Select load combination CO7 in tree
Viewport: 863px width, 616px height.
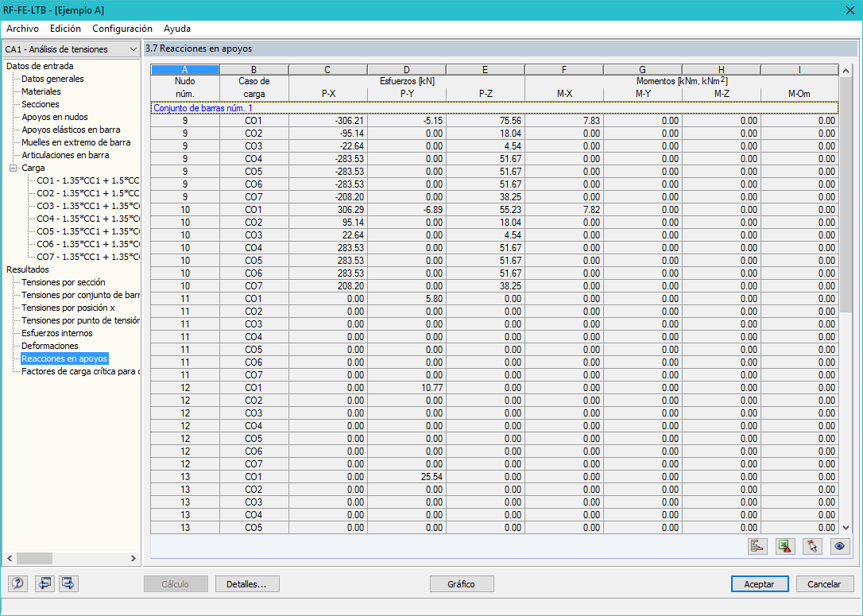coord(87,257)
